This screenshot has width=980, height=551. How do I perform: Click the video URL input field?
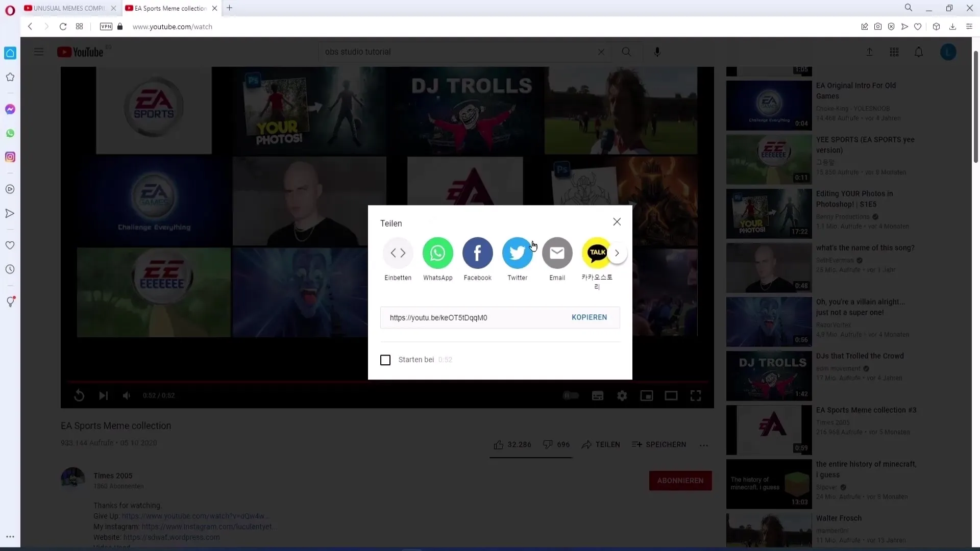pos(473,317)
